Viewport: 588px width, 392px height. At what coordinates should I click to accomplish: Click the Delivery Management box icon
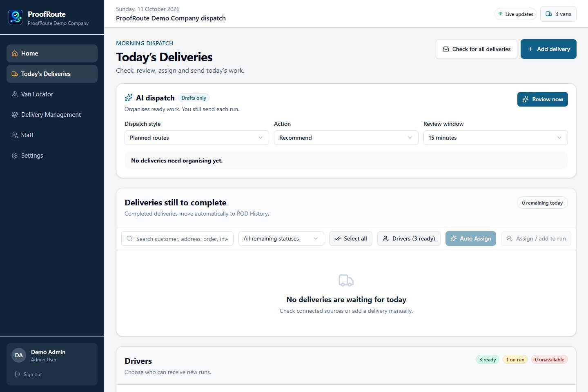(x=15, y=115)
